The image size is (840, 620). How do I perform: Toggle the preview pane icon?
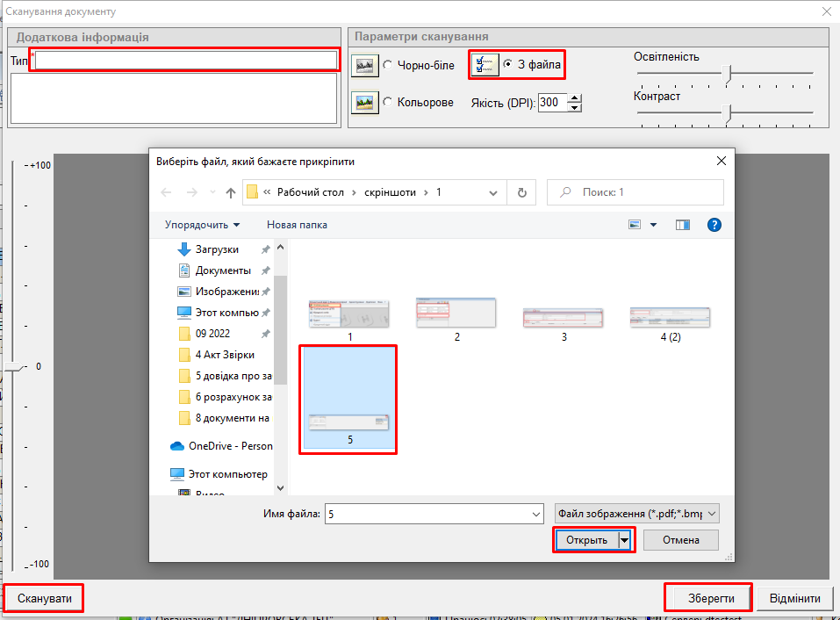pos(683,225)
